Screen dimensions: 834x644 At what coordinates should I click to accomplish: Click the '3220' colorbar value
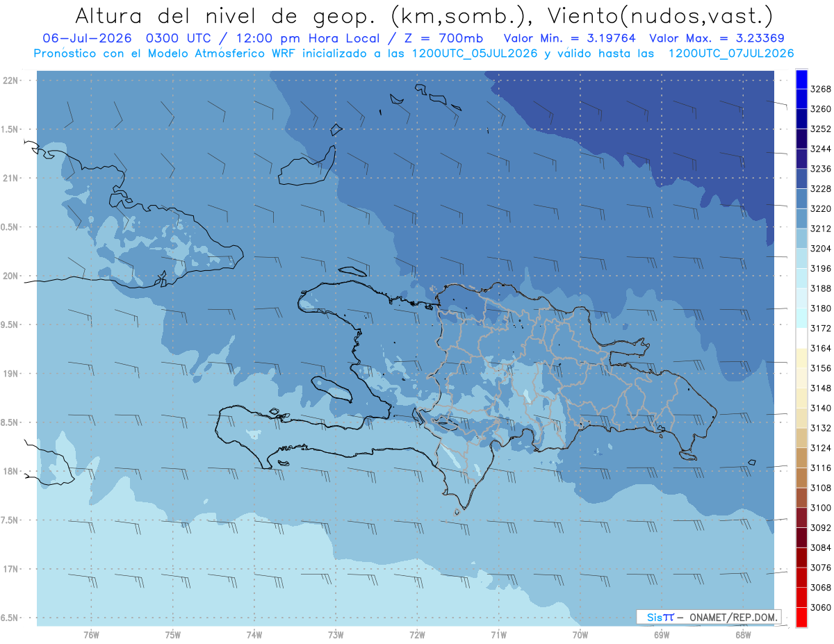tap(821, 209)
